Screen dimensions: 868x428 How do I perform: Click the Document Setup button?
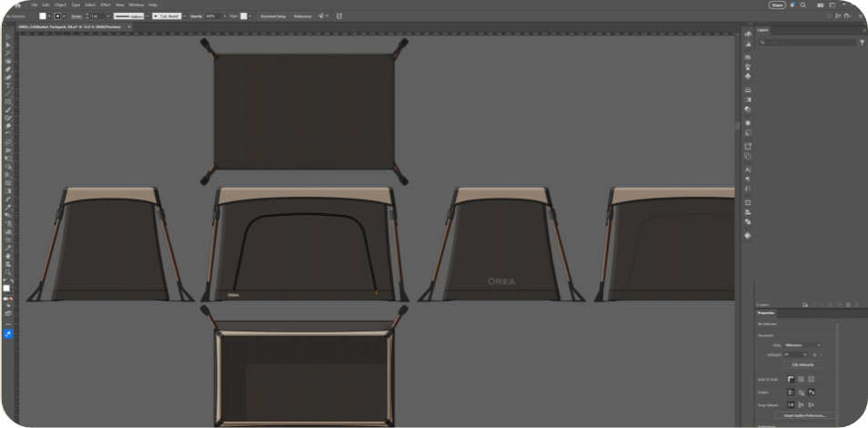point(272,16)
